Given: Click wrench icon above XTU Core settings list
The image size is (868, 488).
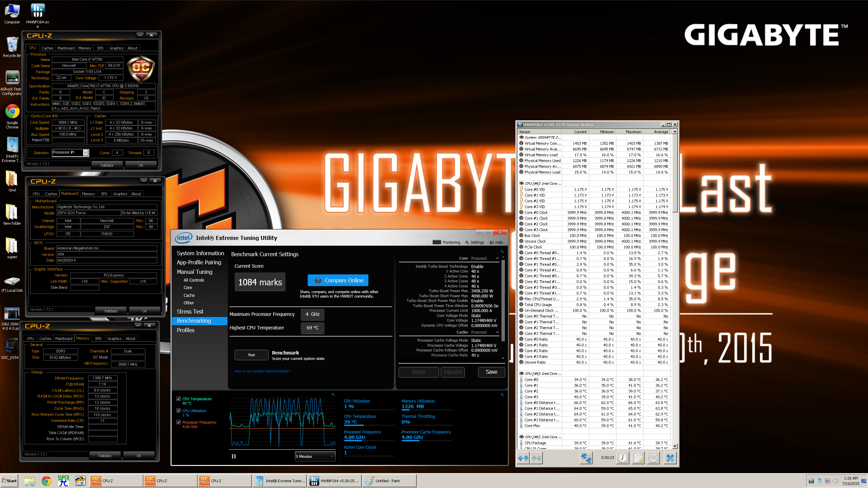Looking at the screenshot, I should [x=502, y=252].
